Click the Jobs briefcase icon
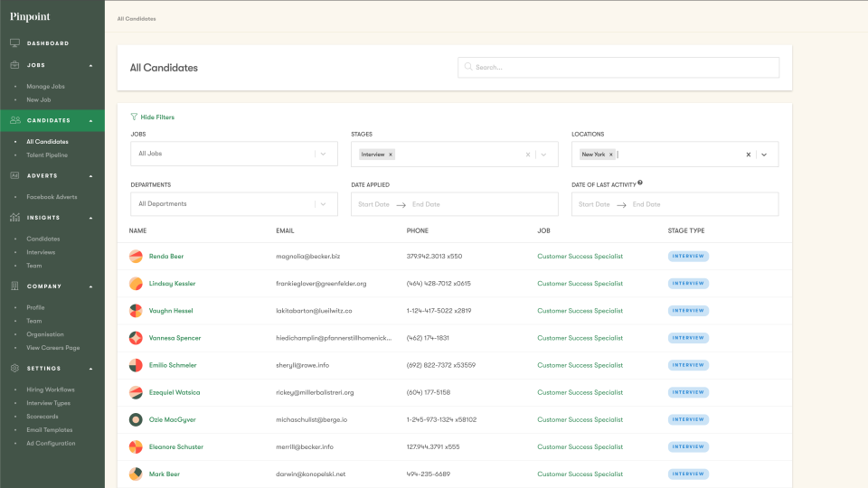This screenshot has height=488, width=868. [15, 65]
